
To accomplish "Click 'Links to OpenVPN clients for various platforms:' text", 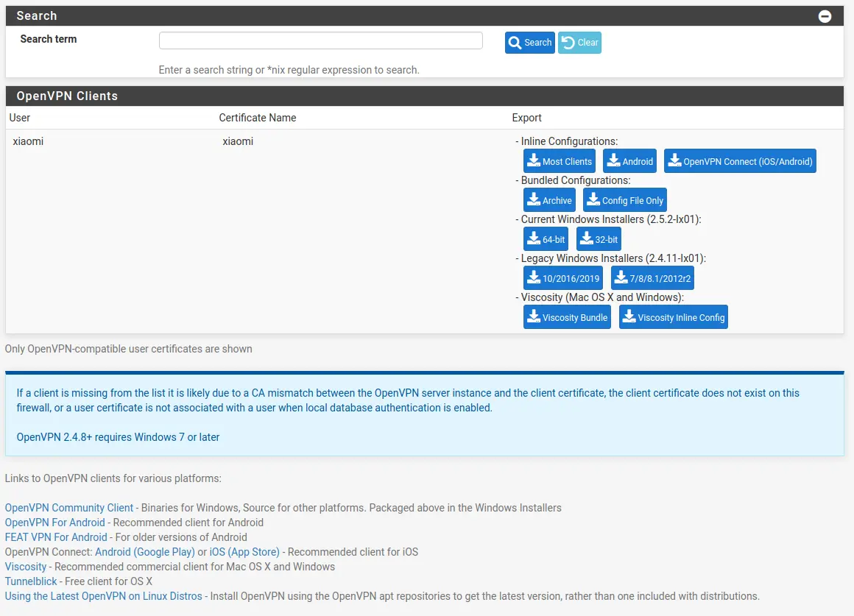I will point(113,478).
